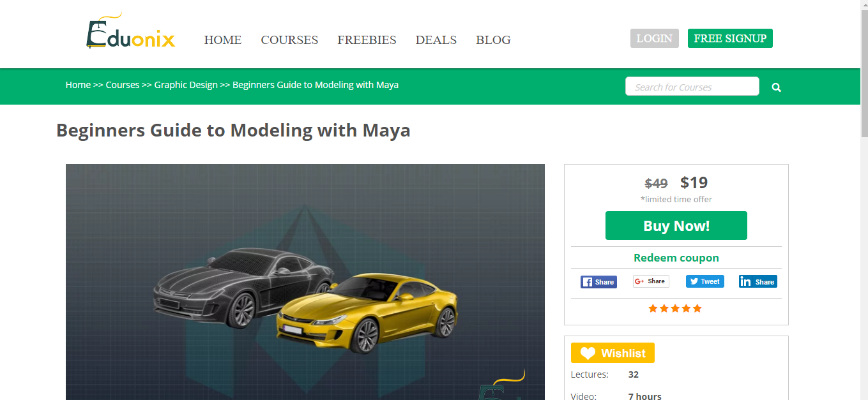This screenshot has height=400, width=868.
Task: Click the Buy Now! button
Action: pyautogui.click(x=676, y=226)
